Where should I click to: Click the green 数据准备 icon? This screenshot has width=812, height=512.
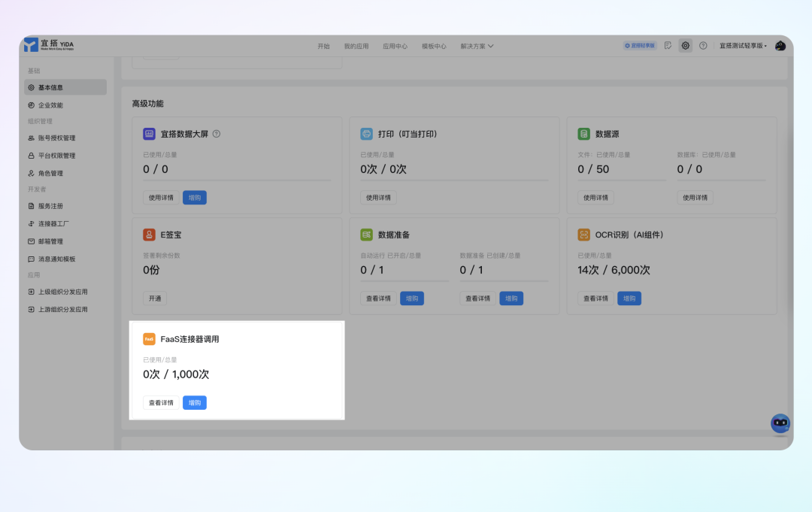366,235
